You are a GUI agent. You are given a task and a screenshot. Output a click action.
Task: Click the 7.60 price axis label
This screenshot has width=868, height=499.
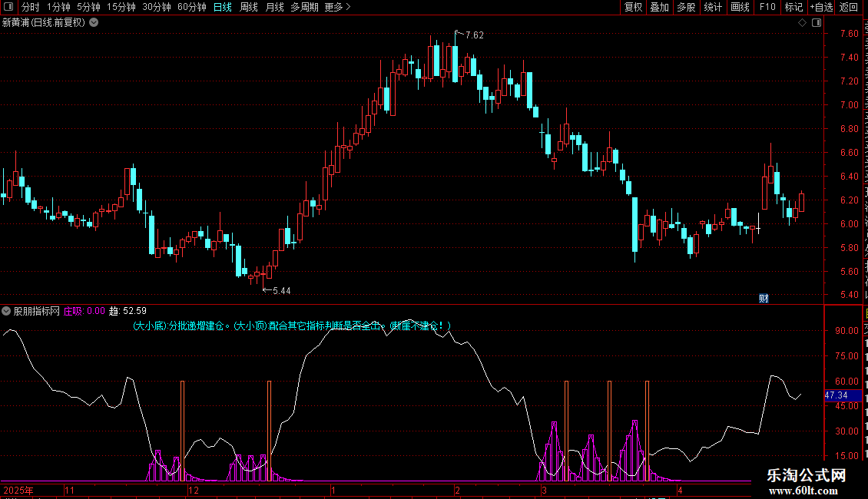pos(849,34)
